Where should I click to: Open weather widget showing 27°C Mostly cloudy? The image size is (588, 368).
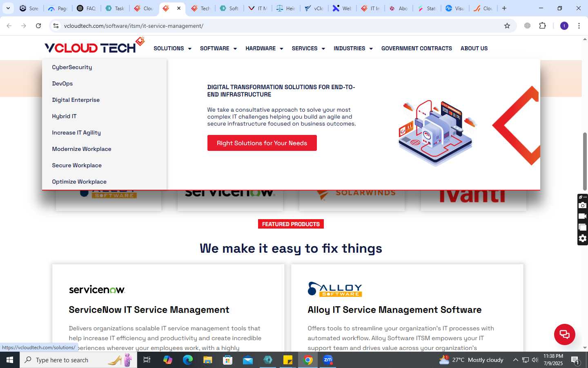471,360
